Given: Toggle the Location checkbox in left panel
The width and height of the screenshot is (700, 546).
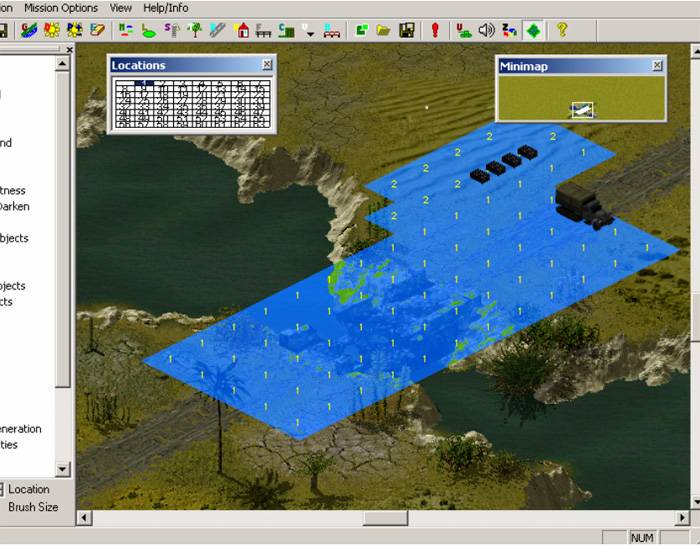Looking at the screenshot, I should pos(2,489).
